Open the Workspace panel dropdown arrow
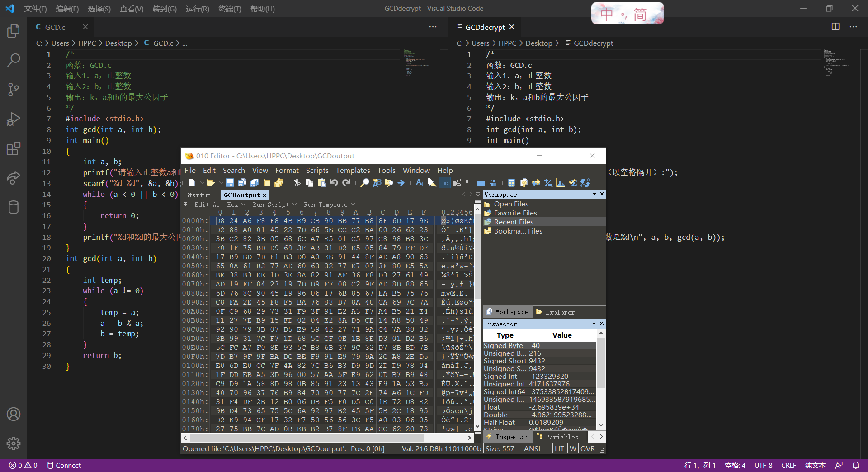This screenshot has width=868, height=472. pos(594,194)
